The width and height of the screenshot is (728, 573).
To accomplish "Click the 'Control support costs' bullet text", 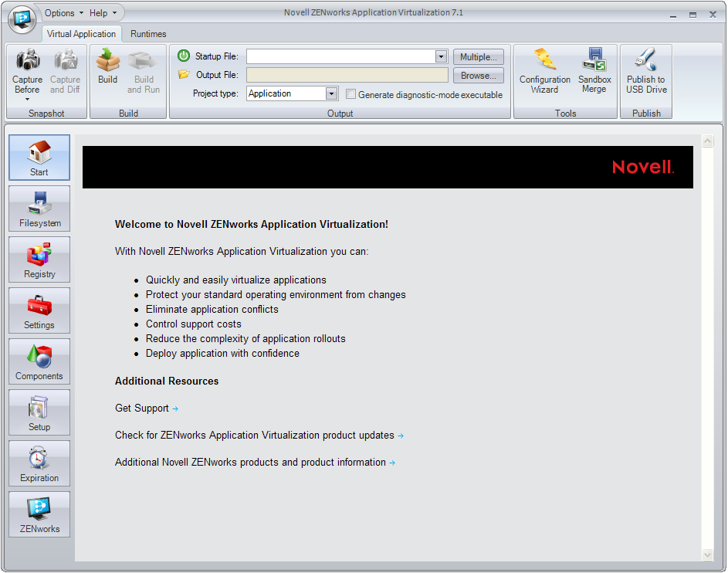I will point(194,324).
